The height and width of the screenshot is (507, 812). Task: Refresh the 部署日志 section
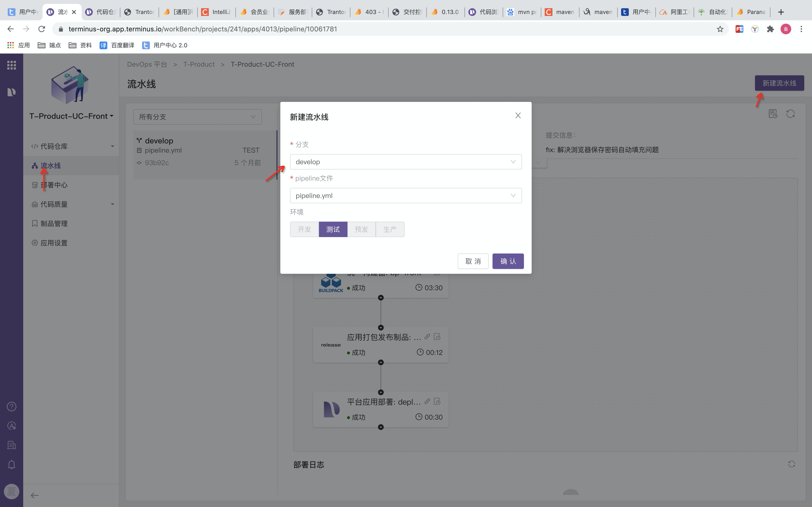tap(791, 464)
